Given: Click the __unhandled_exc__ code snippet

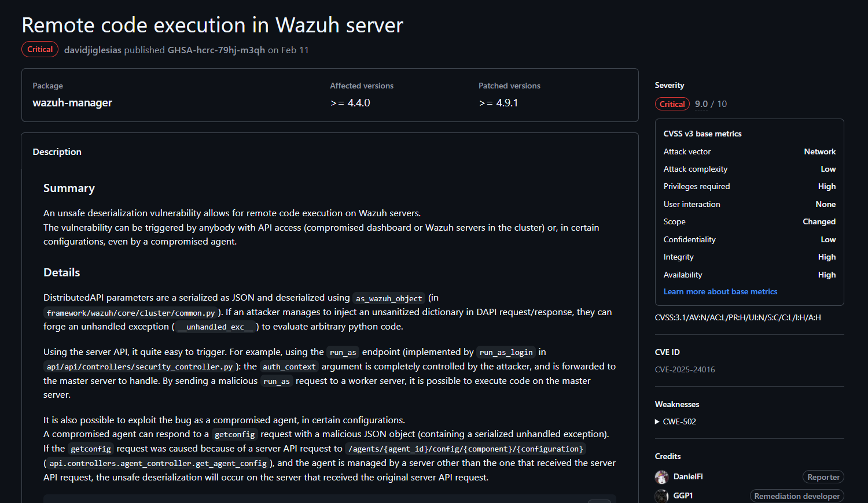Looking at the screenshot, I should 215,327.
